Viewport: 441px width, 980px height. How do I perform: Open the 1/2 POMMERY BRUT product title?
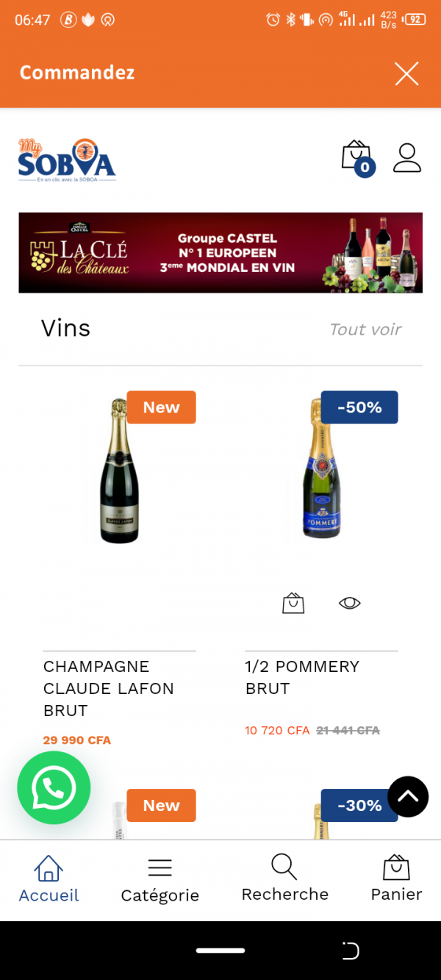tap(302, 677)
